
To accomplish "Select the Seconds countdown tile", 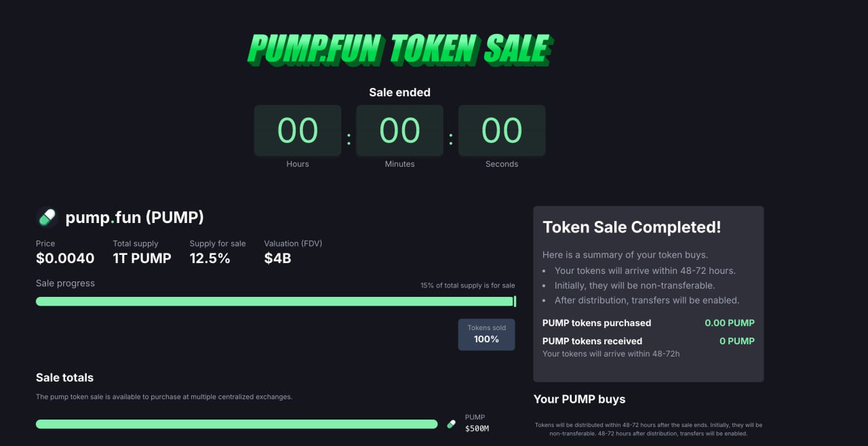I will point(502,131).
